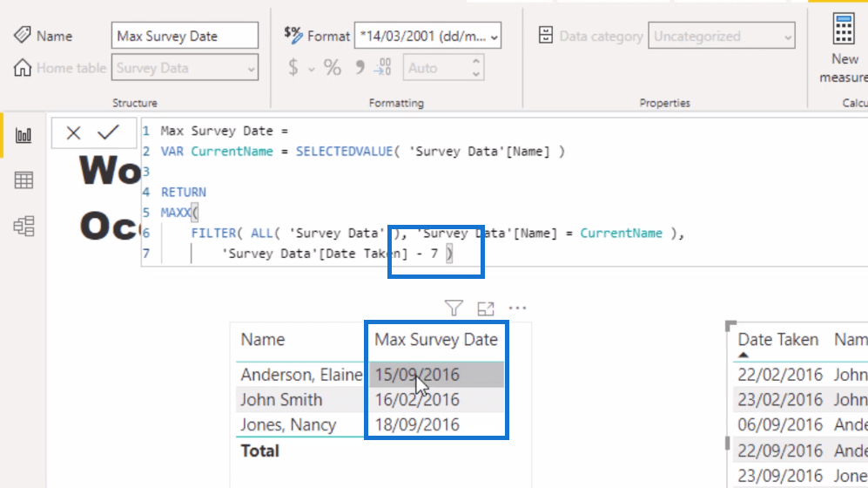Open the visual's filter icon
This screenshot has height=488, width=868.
[454, 308]
